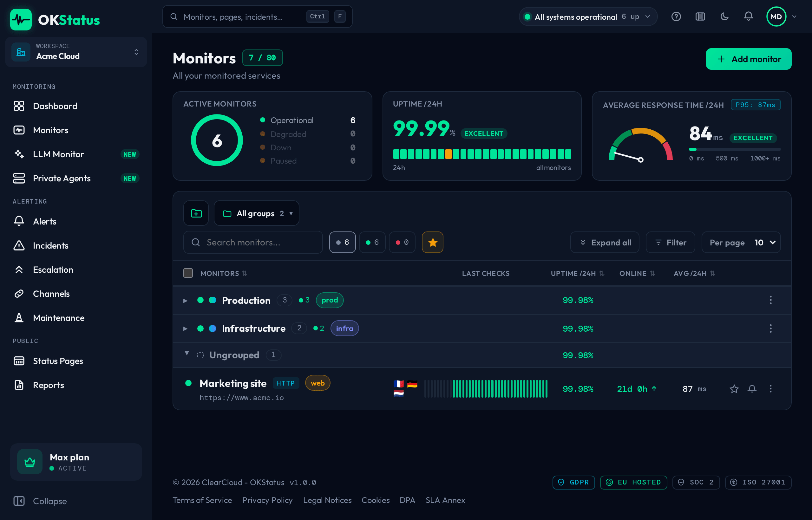Viewport: 812px width, 520px height.
Task: Collapse the sidebar
Action: point(40,501)
